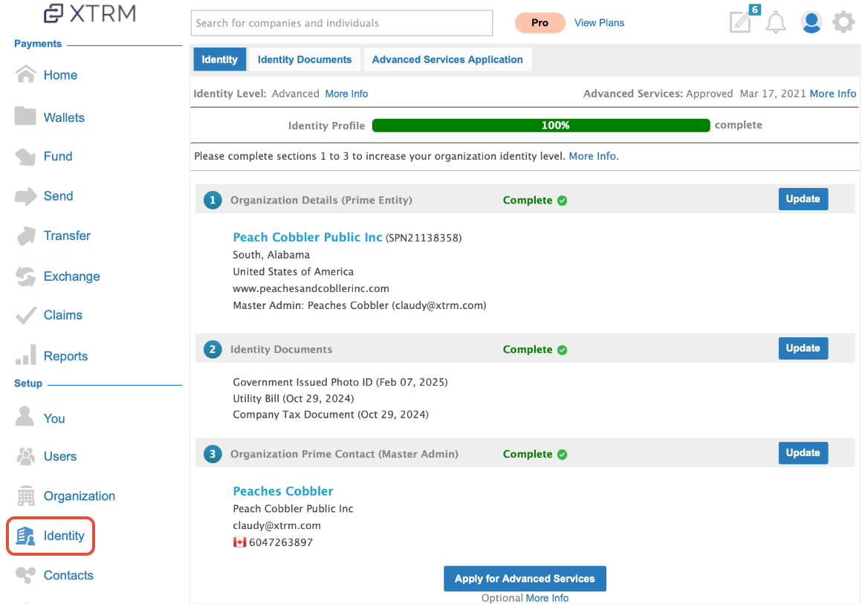Click More Info below Apply button
This screenshot has width=868, height=604.
tap(547, 598)
